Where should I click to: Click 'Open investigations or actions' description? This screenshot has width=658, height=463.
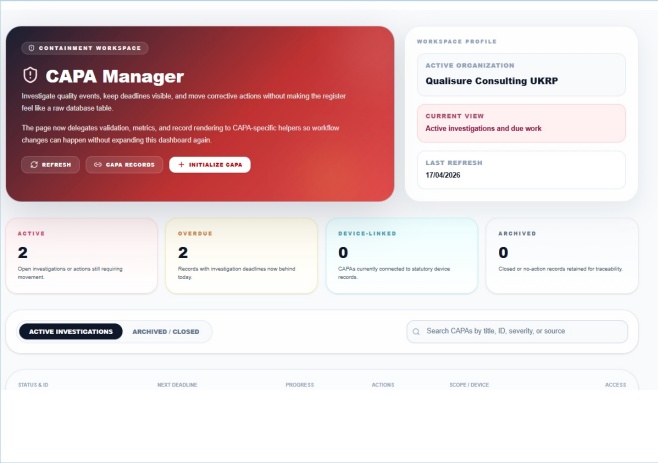(x=70, y=273)
